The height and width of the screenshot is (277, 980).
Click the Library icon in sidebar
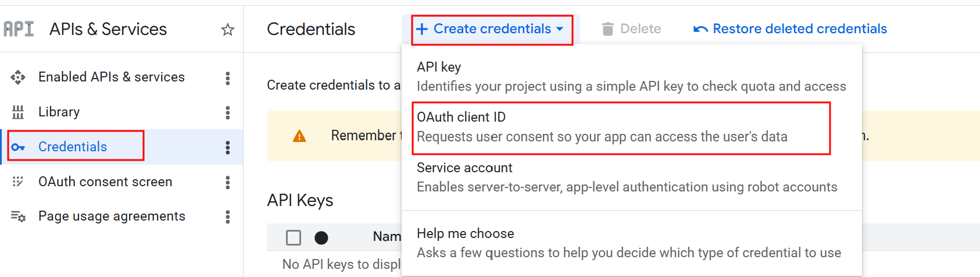18,112
